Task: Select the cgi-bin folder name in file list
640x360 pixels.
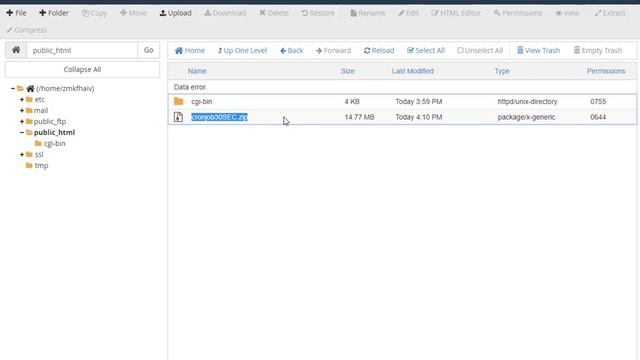Action: point(202,102)
